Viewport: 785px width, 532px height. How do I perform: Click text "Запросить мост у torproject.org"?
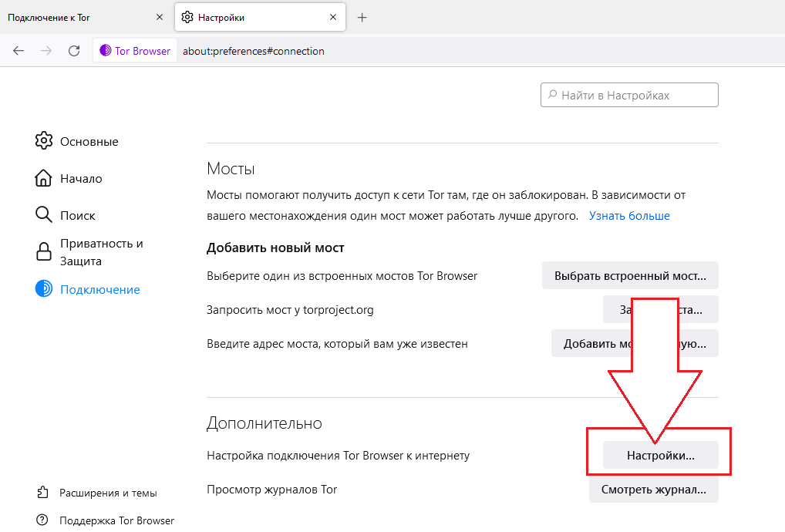290,310
